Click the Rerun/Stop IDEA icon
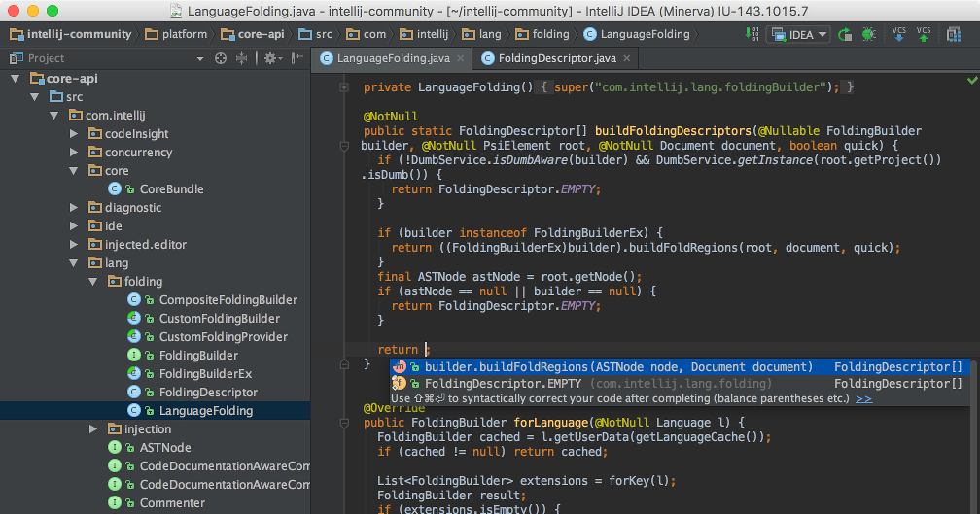 845,34
